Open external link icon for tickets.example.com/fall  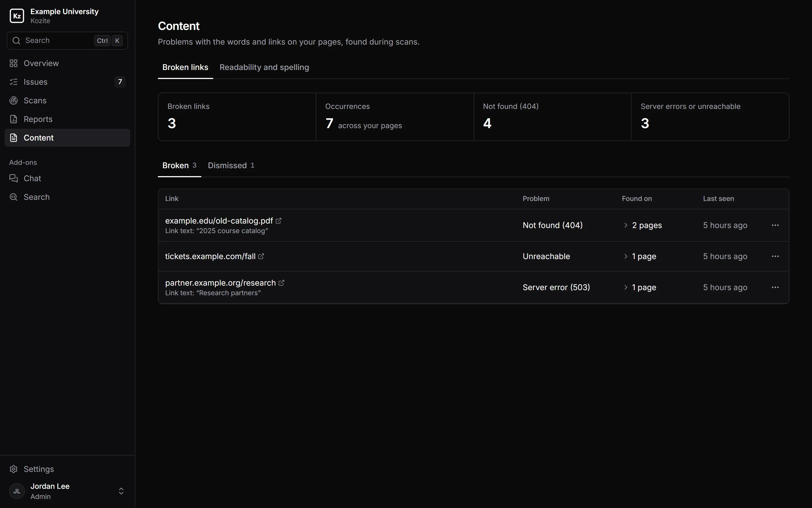261,256
